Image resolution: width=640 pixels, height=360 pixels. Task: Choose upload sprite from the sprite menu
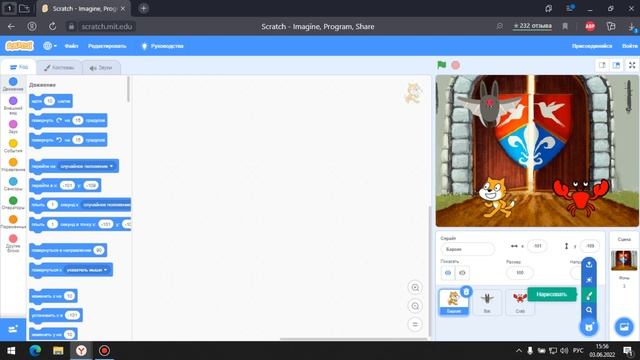pyautogui.click(x=589, y=264)
